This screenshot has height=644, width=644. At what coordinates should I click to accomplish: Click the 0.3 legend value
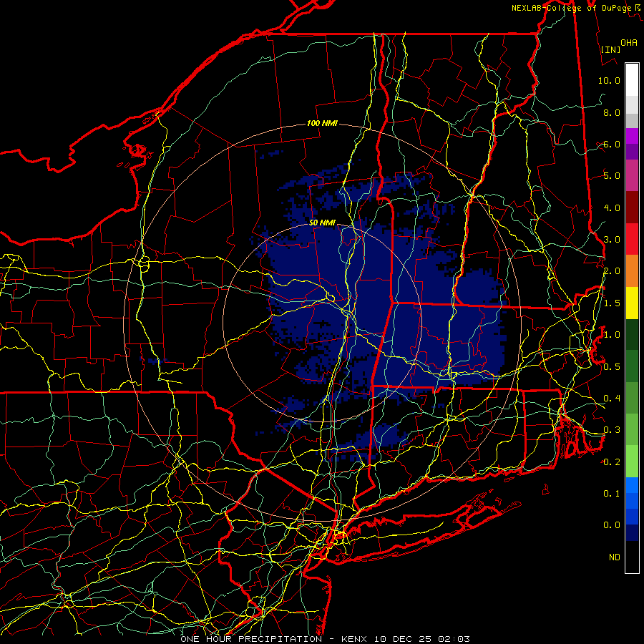[612, 430]
